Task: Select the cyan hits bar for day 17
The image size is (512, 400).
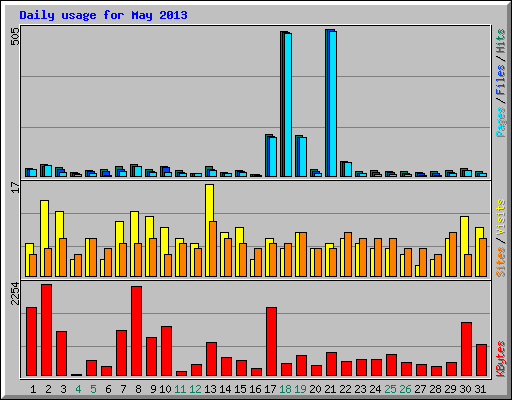Action: [273, 157]
